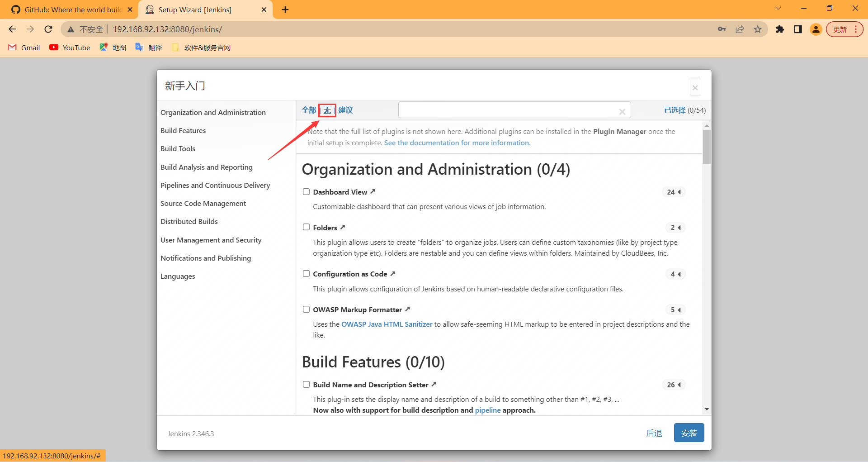This screenshot has height=462, width=868.
Task: Open Dashboard View plugin external link
Action: (x=373, y=191)
